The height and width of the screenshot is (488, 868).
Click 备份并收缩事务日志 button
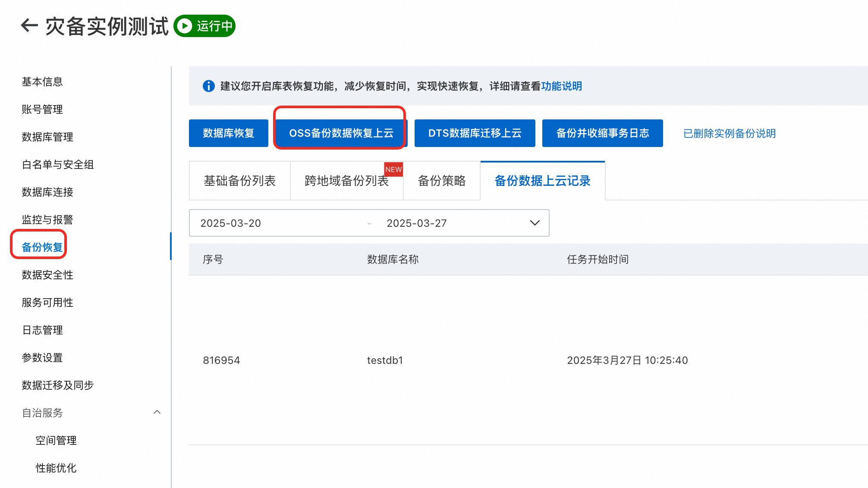point(602,133)
